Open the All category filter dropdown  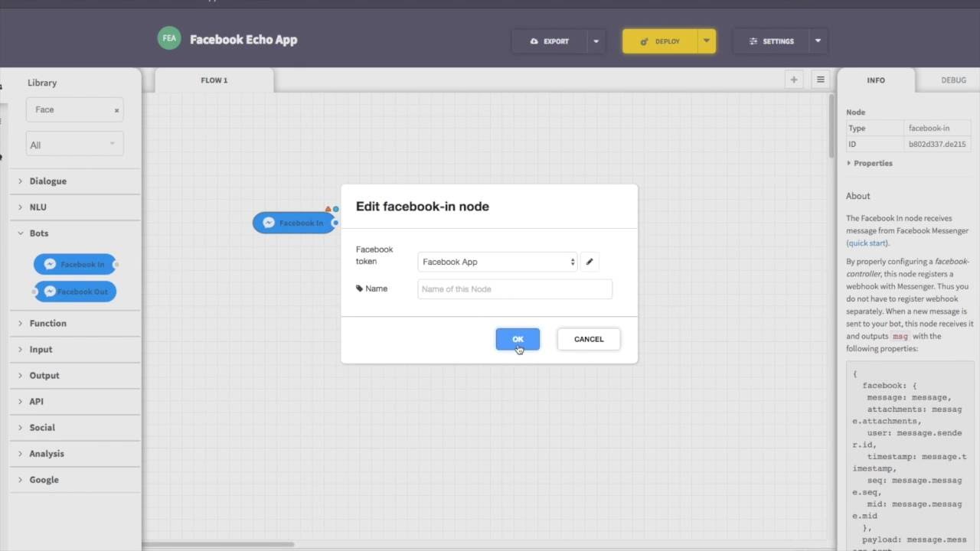click(74, 145)
